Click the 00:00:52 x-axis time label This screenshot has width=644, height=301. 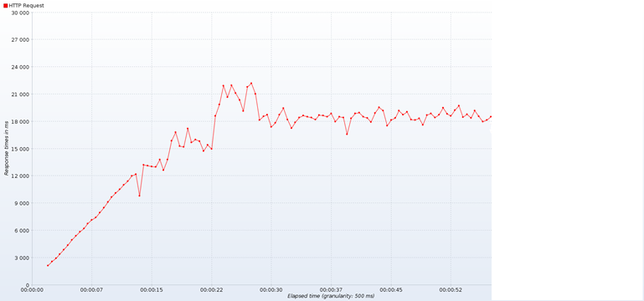click(x=451, y=289)
